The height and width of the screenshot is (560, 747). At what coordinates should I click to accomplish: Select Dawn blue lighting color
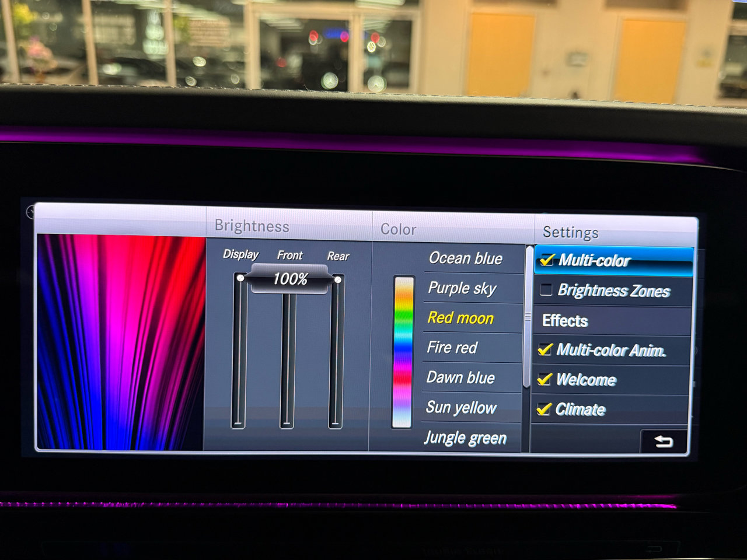point(460,378)
